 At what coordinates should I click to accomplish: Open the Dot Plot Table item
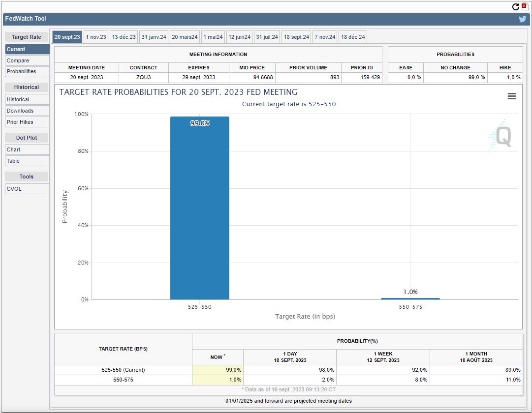coord(27,161)
